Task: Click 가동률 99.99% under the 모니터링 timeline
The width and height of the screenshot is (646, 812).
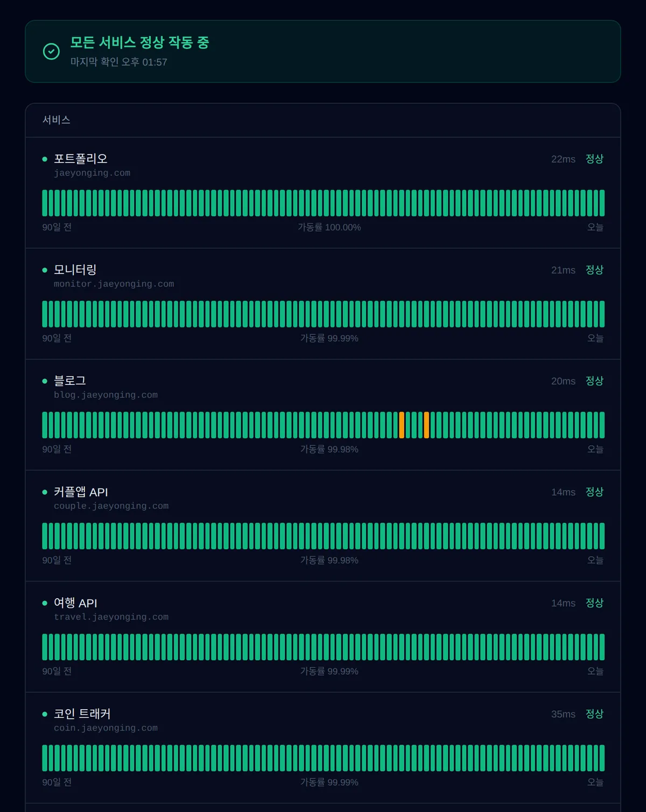Action: 329,338
